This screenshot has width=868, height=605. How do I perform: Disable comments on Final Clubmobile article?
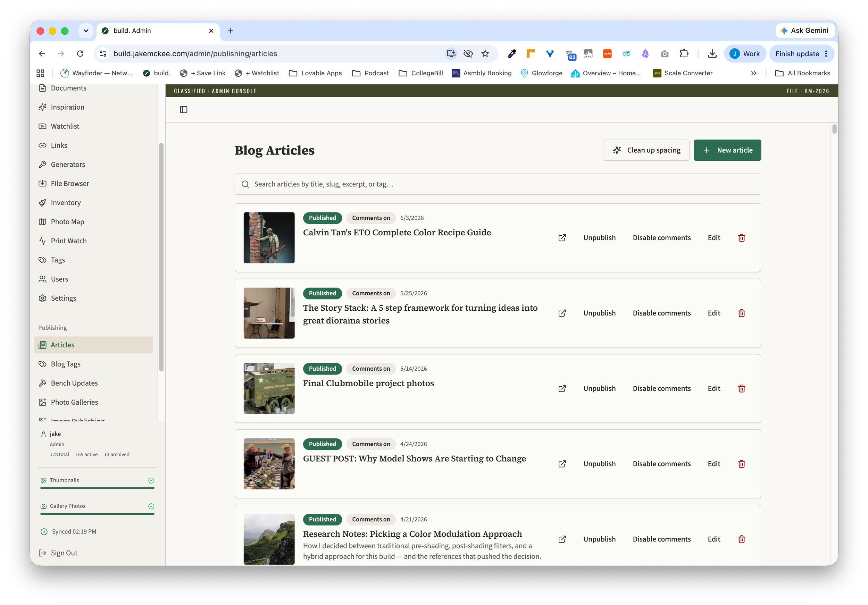click(x=661, y=388)
